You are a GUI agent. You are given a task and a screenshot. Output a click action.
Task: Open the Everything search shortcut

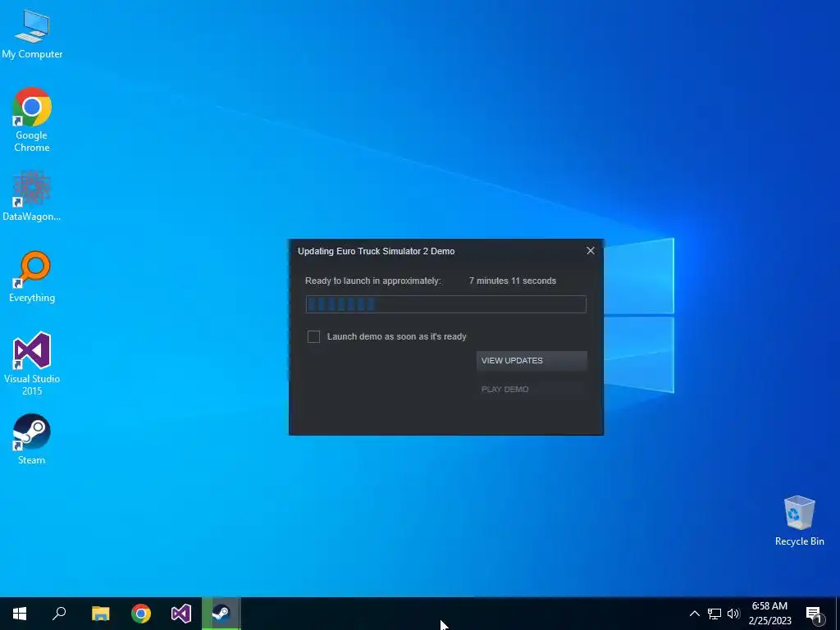tap(32, 277)
